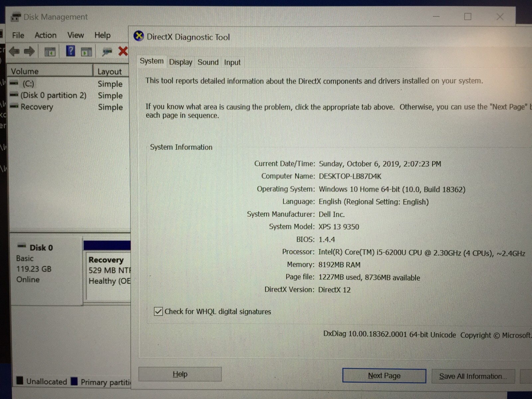Toggle the Show/Hide Console Tree toolbar icon

point(50,52)
